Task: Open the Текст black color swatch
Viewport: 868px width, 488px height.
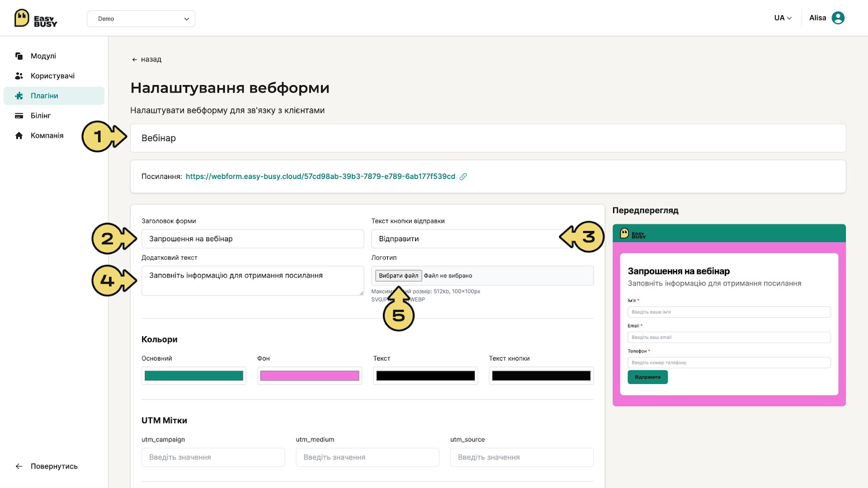Action: click(x=425, y=376)
